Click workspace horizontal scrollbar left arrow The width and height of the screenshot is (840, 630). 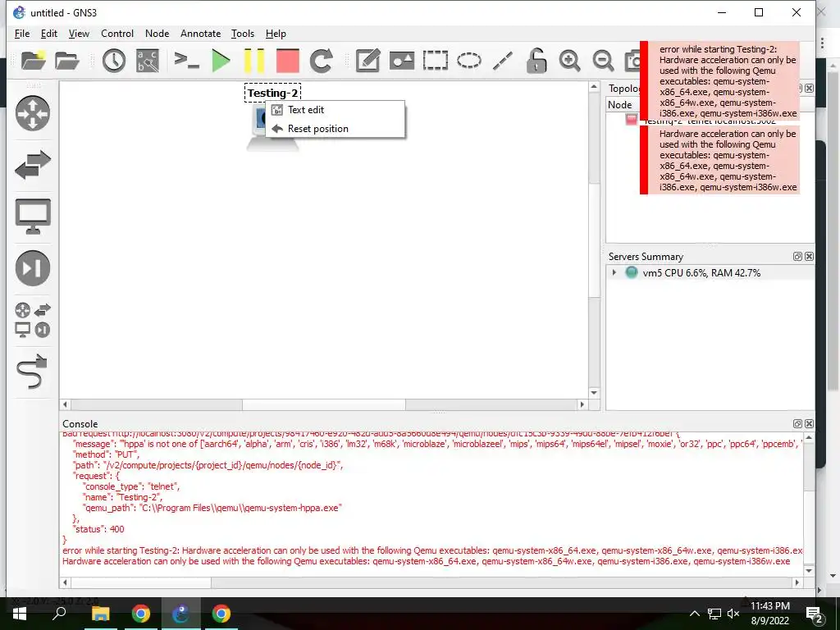(x=66, y=404)
